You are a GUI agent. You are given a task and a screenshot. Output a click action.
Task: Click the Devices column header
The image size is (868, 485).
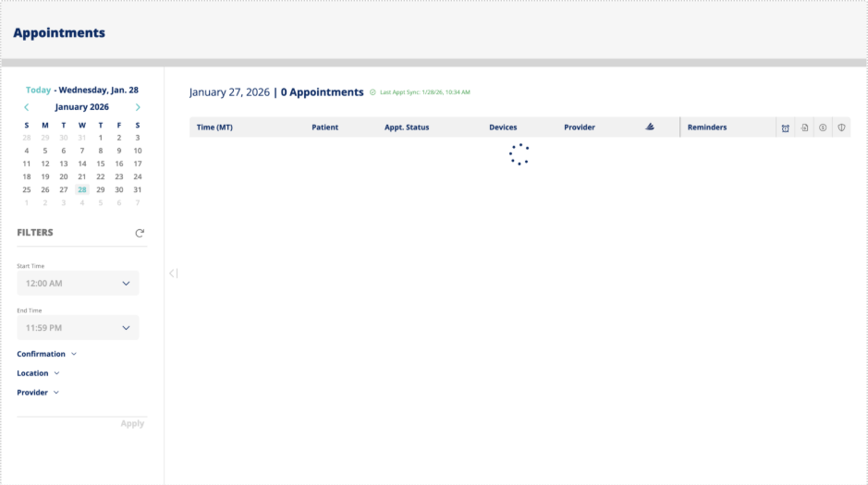503,127
